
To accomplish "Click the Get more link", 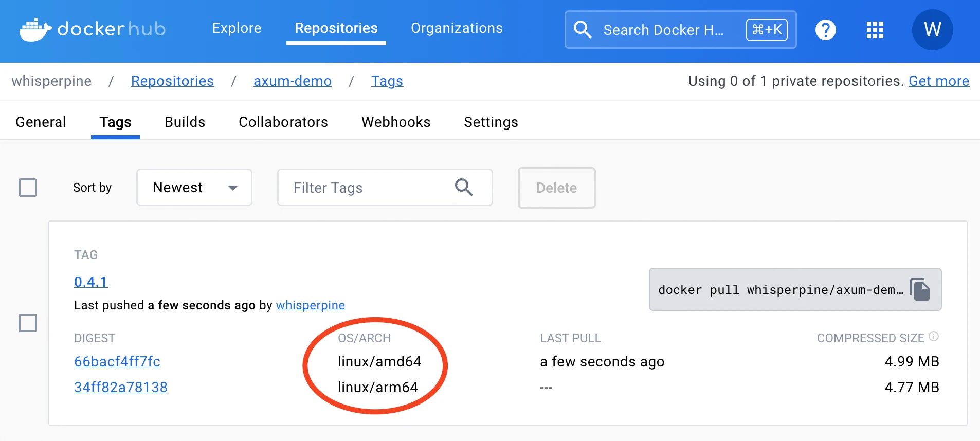I will [x=938, y=81].
